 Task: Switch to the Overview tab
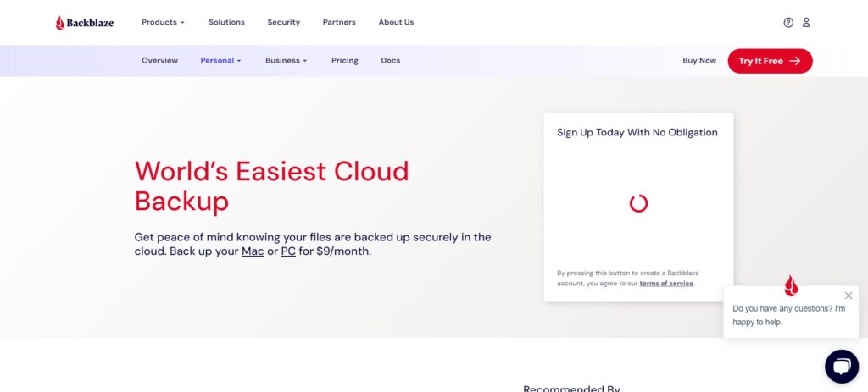pyautogui.click(x=159, y=61)
